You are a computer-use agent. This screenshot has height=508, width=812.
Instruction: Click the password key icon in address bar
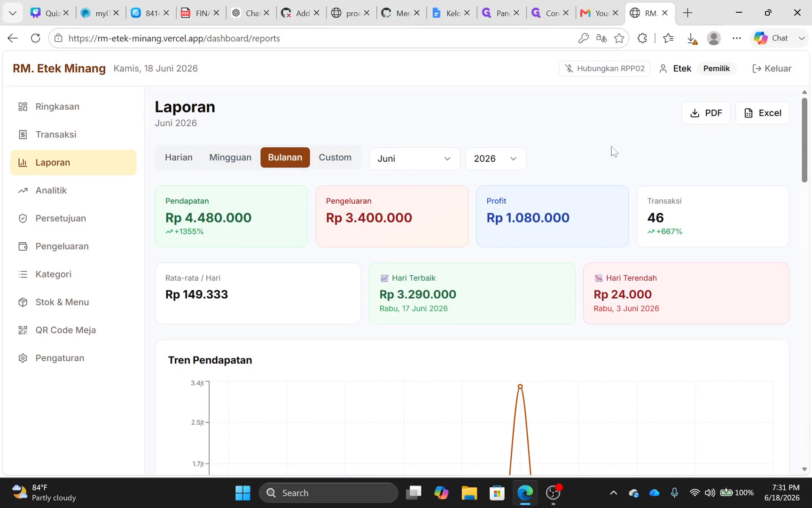click(x=583, y=39)
